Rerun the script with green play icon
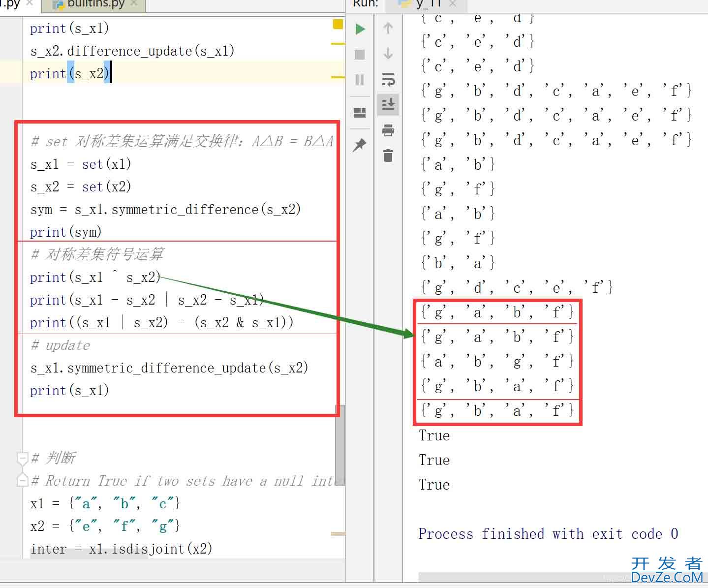Viewport: 708px width, 588px height. [360, 29]
